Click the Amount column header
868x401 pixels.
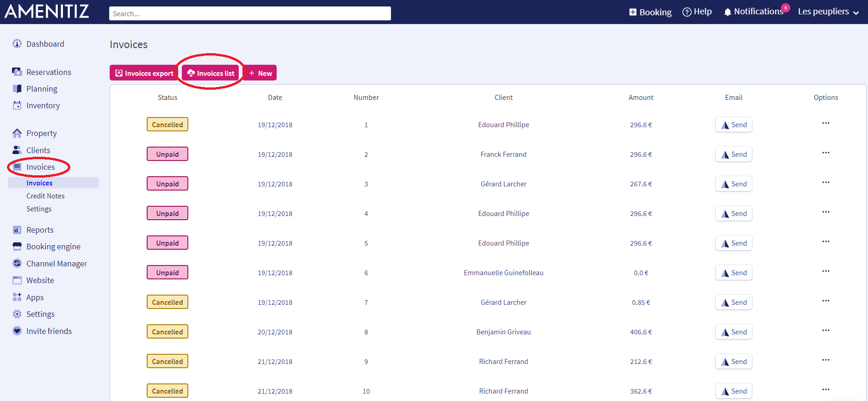(641, 98)
